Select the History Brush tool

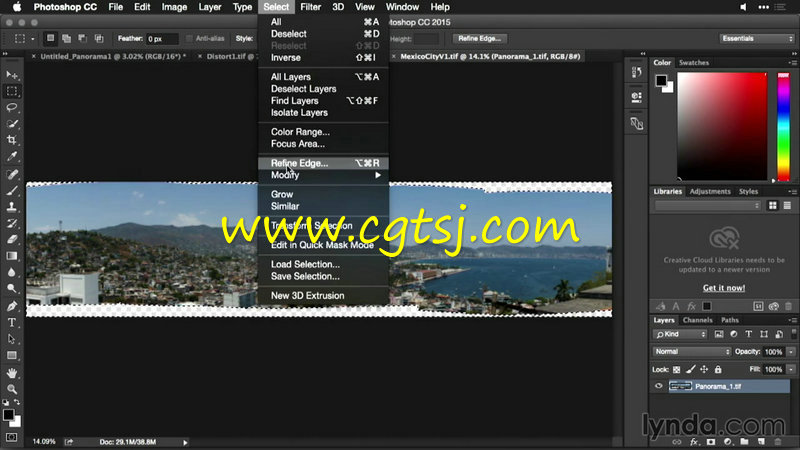coord(12,223)
